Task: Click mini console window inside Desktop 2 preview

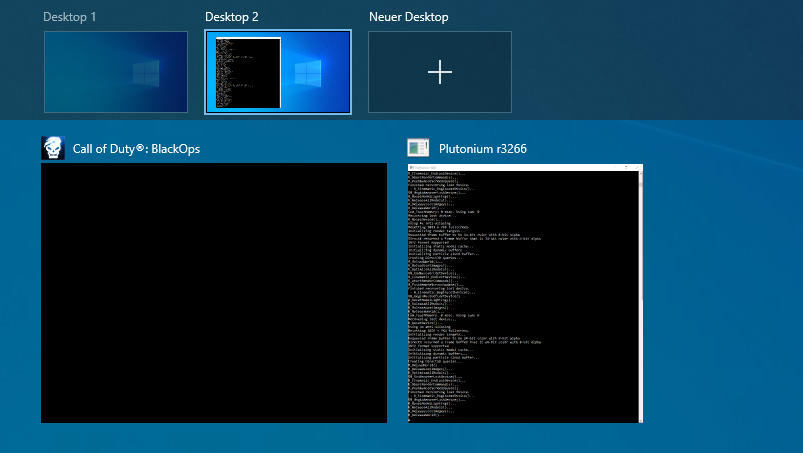Action: click(x=247, y=73)
